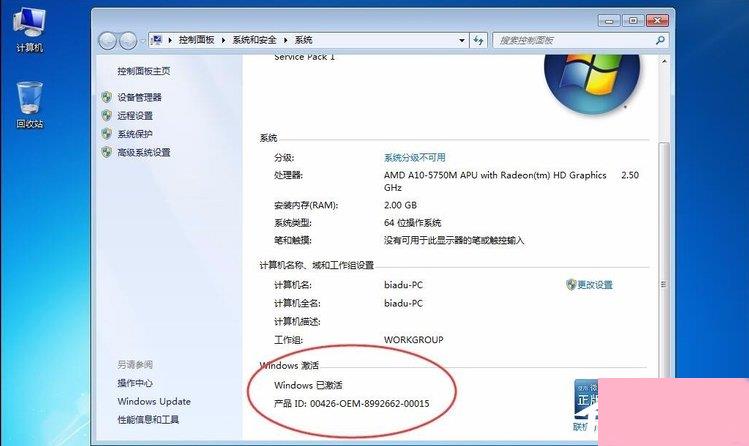Click the 没有可用于此显示器的笔或触控输入 text
749x446 pixels.
(x=454, y=241)
